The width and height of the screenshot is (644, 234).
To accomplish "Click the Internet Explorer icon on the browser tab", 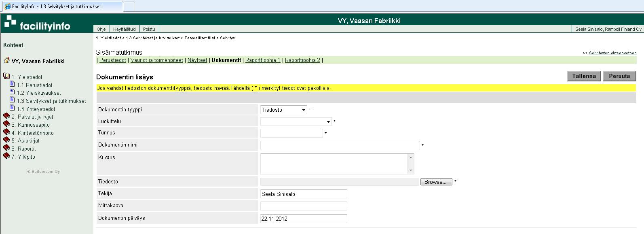I will click(x=7, y=6).
